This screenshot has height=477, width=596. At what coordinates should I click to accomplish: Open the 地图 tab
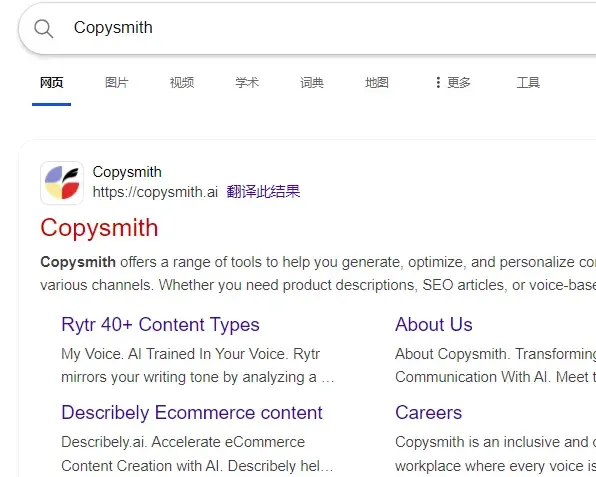click(x=377, y=82)
